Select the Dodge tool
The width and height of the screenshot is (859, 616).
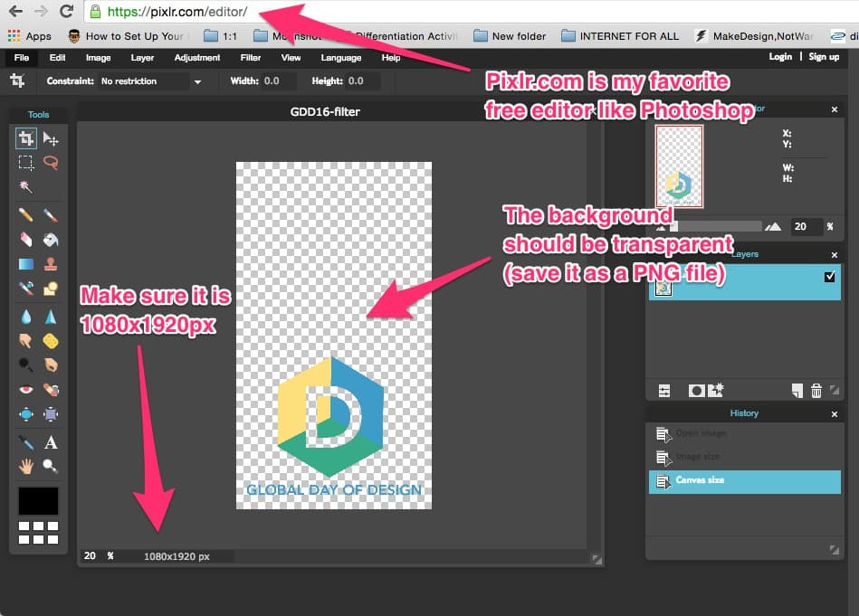[x=25, y=365]
